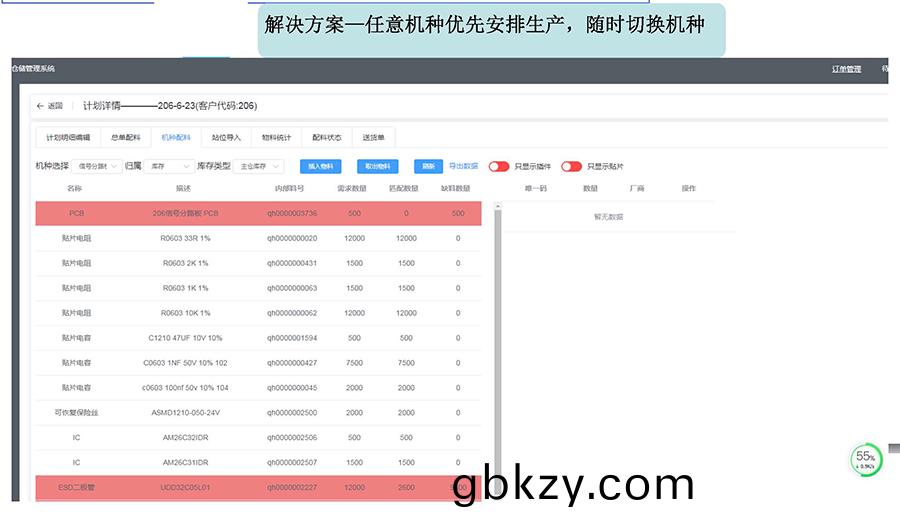Select the AM26C32IDR IC row
Image resolution: width=900 pixels, height=529 pixels.
(x=258, y=437)
